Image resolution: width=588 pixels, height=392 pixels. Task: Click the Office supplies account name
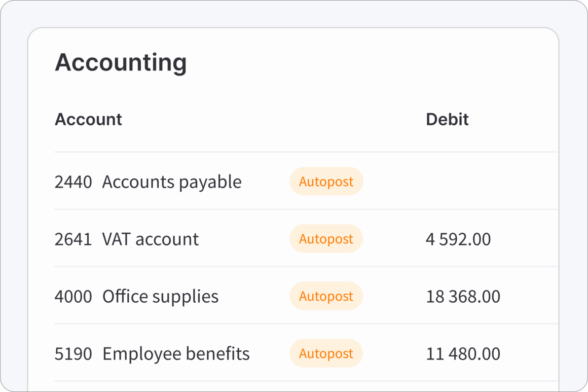point(160,296)
